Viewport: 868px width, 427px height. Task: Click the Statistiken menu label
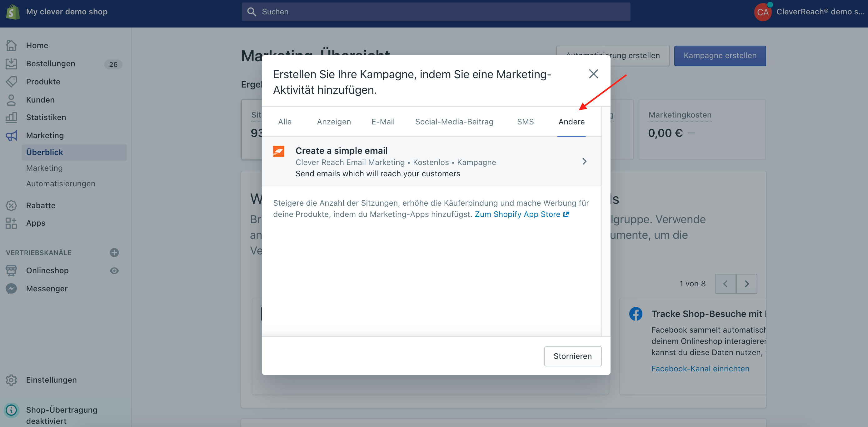[x=46, y=117]
